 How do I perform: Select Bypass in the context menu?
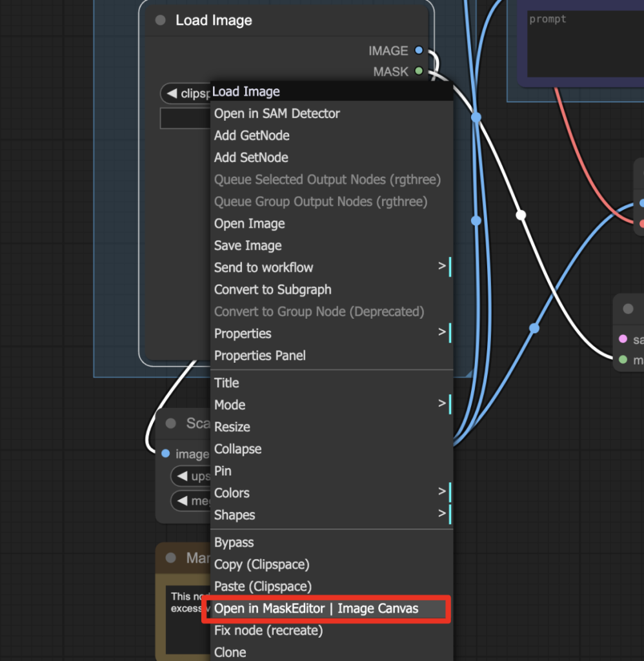point(234,542)
